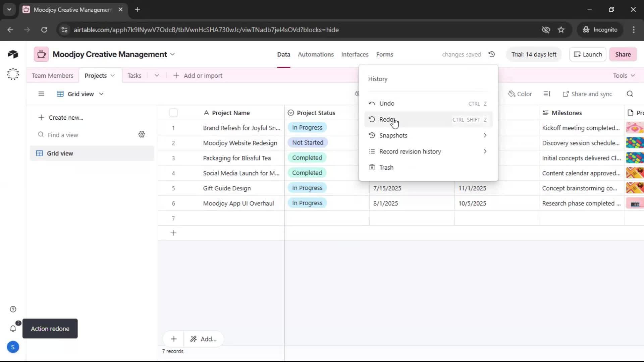The image size is (644, 362).
Task: Click Add or import table
Action: pyautogui.click(x=198, y=75)
